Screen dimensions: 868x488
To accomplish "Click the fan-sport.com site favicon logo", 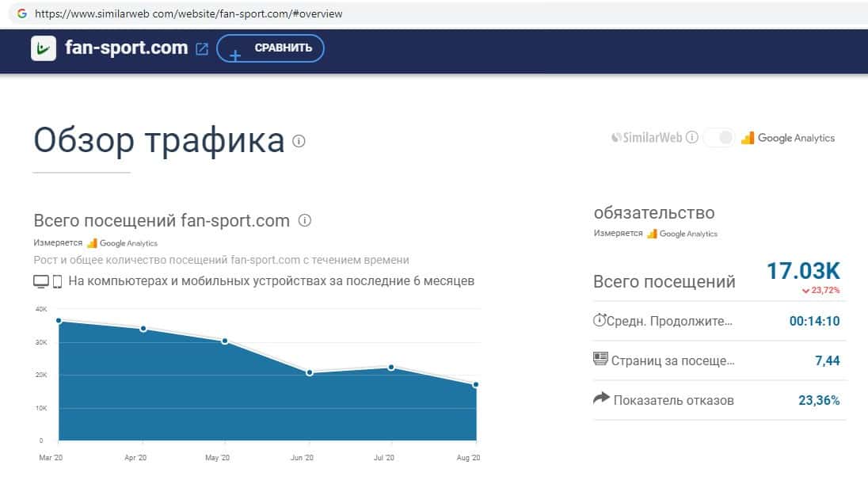I will [x=44, y=48].
